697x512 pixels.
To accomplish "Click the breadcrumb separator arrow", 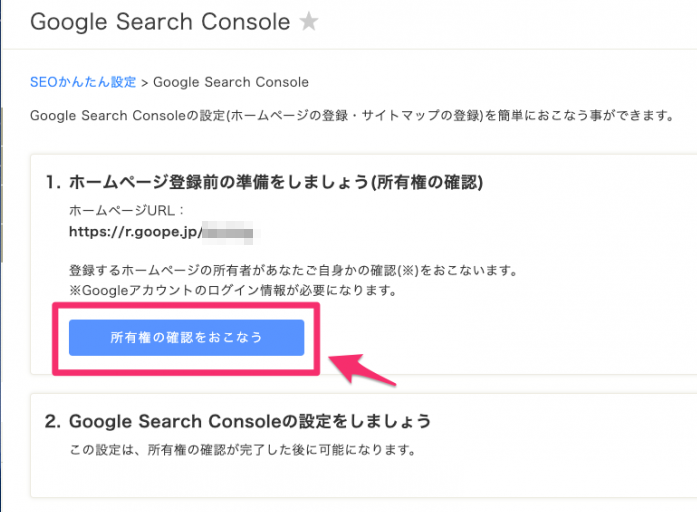I will pos(144,83).
